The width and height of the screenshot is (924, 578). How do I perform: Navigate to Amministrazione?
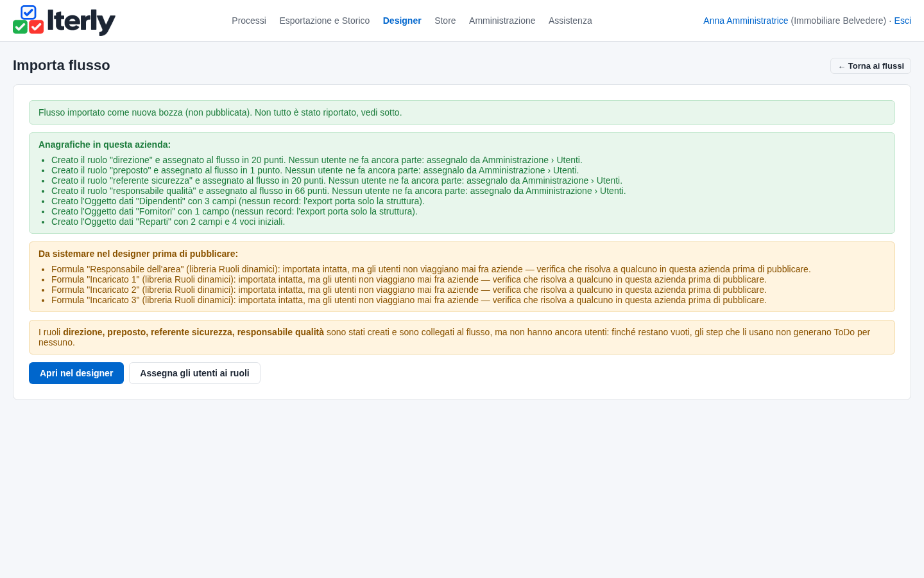(502, 21)
